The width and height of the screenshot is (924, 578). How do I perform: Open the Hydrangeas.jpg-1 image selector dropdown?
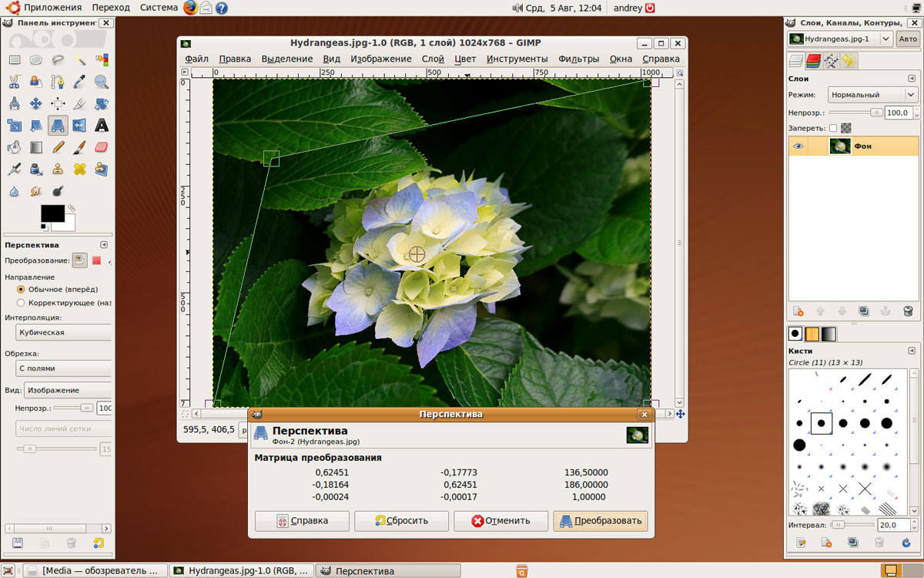(x=840, y=39)
